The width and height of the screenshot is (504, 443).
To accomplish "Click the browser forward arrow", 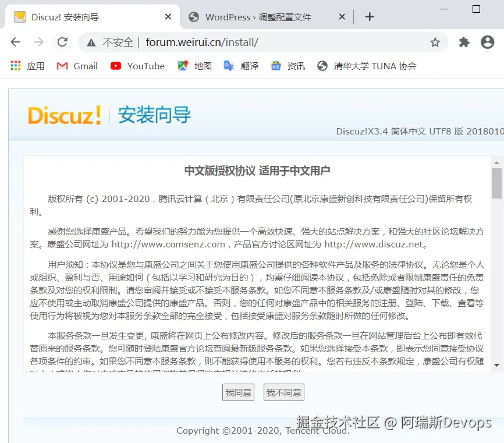I will pyautogui.click(x=38, y=42).
